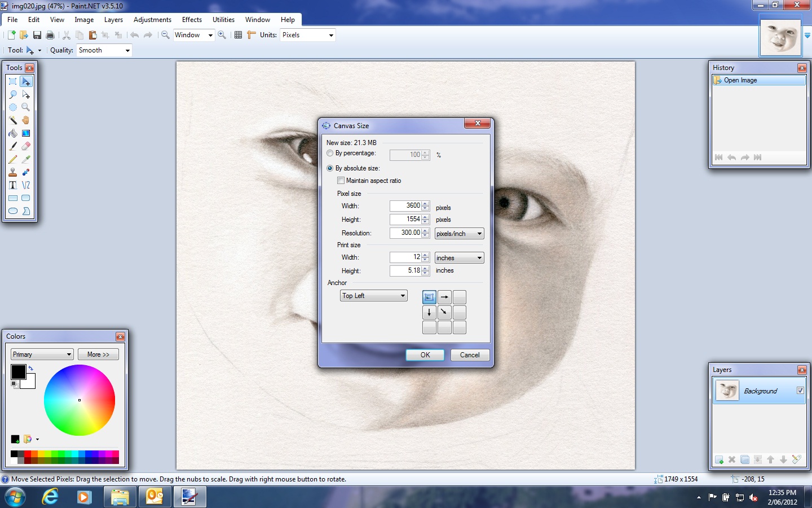Select the By absolute size option
The width and height of the screenshot is (812, 508).
click(x=330, y=168)
